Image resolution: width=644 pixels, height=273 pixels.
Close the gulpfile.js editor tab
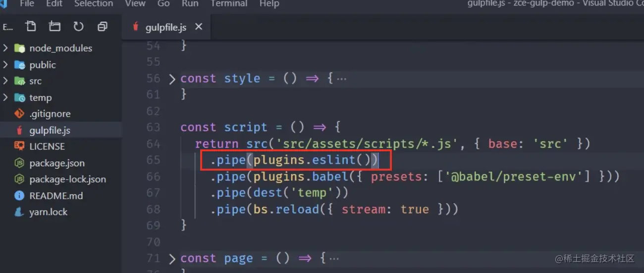pos(199,27)
